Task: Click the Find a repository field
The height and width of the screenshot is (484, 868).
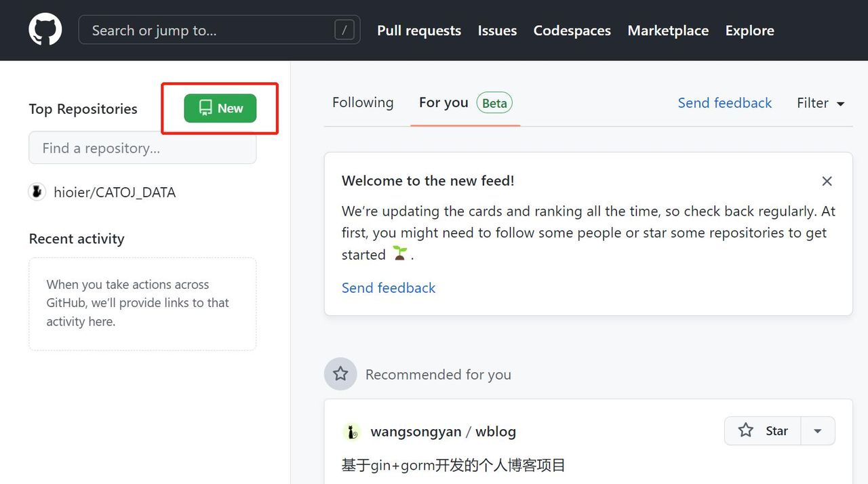Action: pos(142,148)
